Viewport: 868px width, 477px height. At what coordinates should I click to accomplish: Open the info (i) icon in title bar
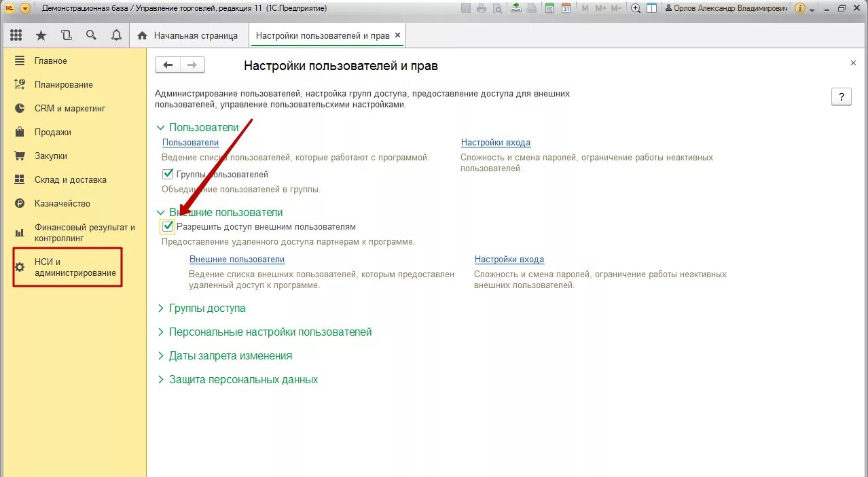[x=799, y=8]
